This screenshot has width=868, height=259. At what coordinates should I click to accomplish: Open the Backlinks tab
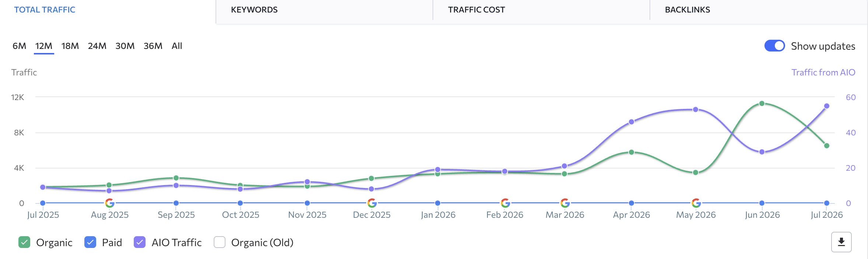(x=687, y=10)
